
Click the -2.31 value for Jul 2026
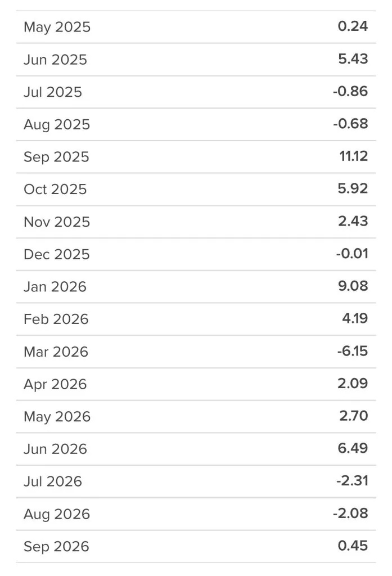[352, 480]
